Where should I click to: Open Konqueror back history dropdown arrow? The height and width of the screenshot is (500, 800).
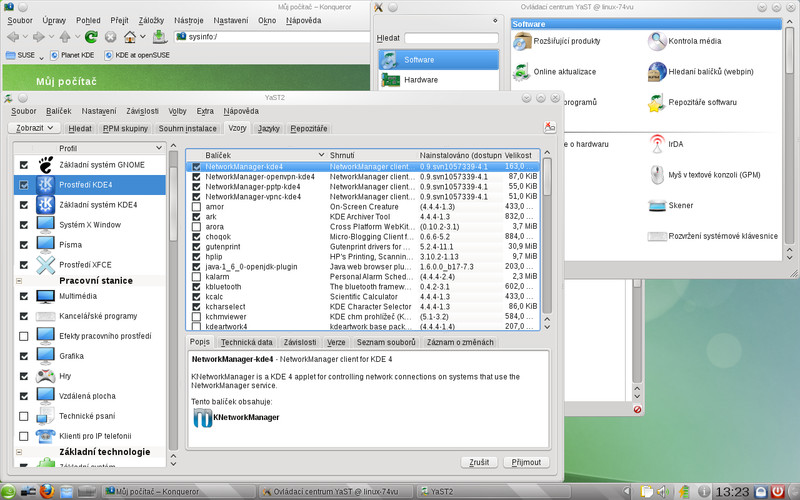coord(24,37)
